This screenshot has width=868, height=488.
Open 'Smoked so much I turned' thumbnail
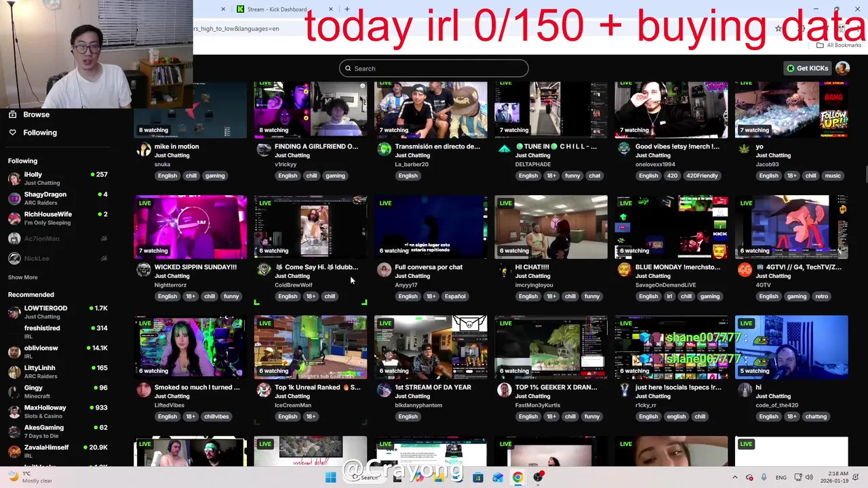[x=191, y=348]
